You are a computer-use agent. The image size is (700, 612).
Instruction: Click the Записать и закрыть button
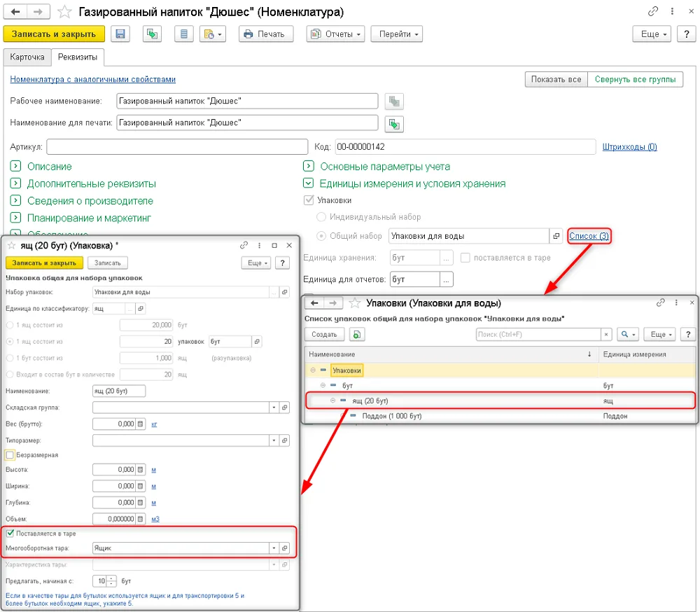(x=54, y=34)
